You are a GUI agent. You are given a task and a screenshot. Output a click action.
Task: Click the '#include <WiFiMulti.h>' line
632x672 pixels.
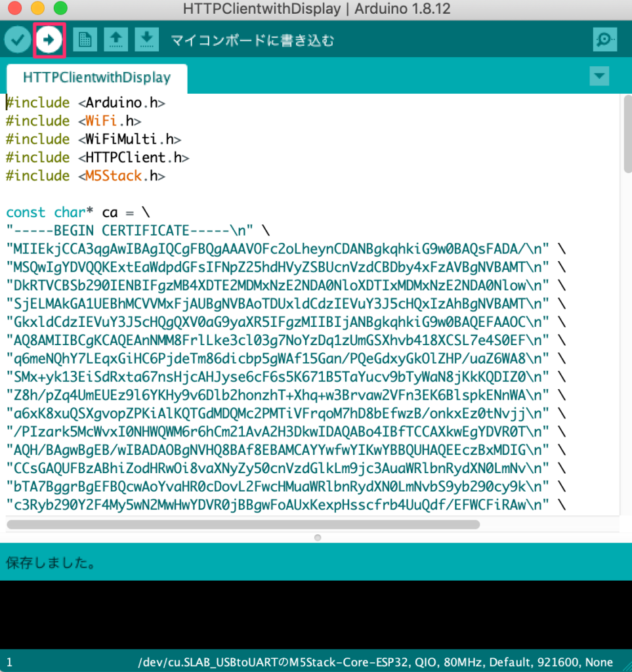coord(93,140)
